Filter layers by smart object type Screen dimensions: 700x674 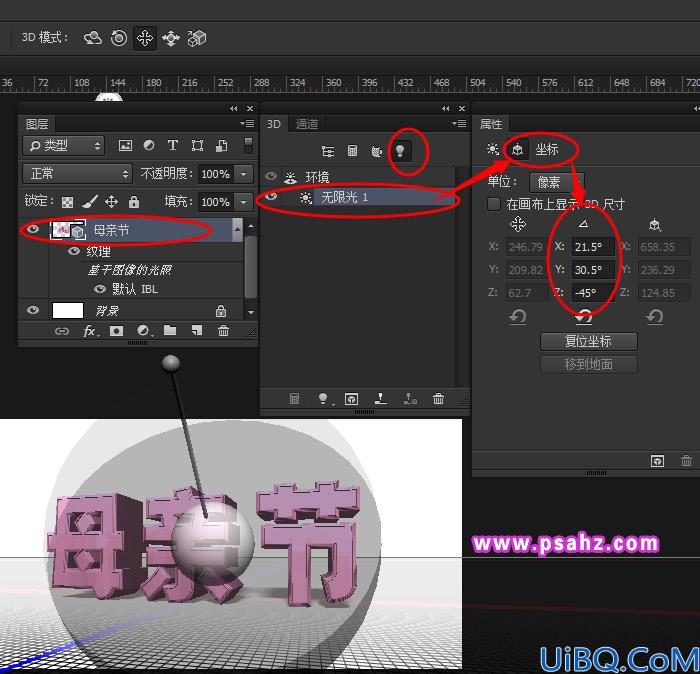coord(221,146)
